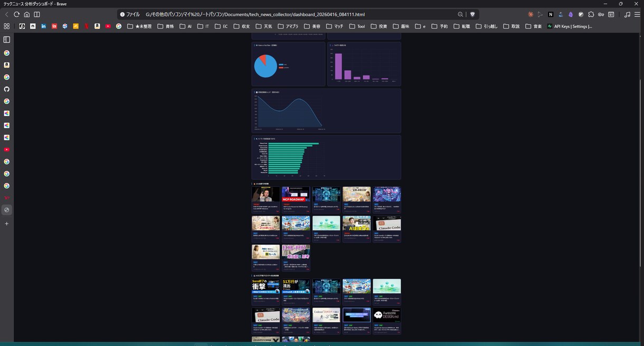Image resolution: width=644 pixels, height=346 pixels.
Task: Open the 天気 bookmarks folder
Action: pyautogui.click(x=264, y=26)
